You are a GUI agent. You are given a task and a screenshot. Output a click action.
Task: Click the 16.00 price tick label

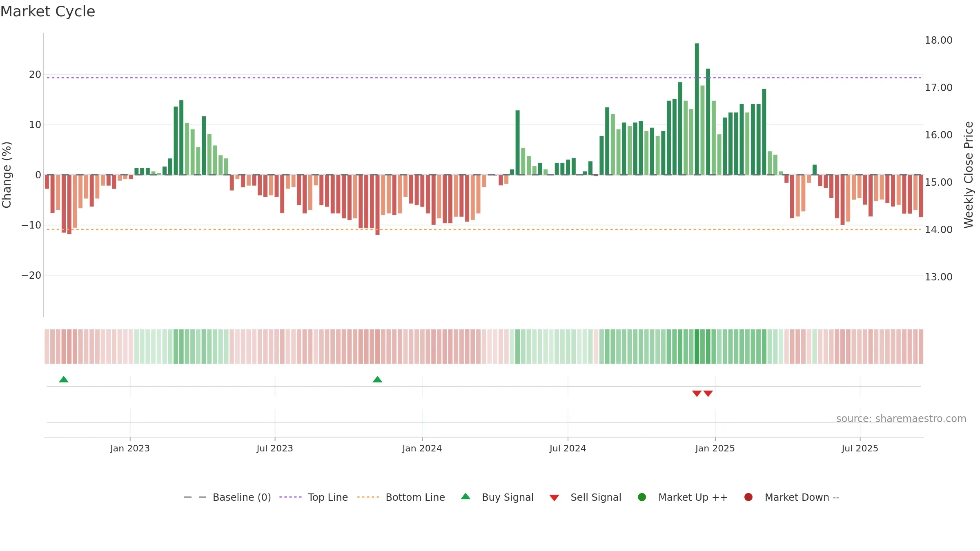[938, 135]
